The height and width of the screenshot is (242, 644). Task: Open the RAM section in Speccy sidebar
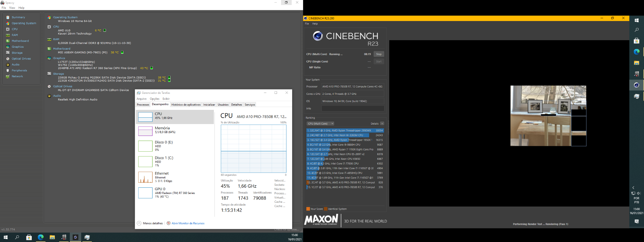point(14,35)
